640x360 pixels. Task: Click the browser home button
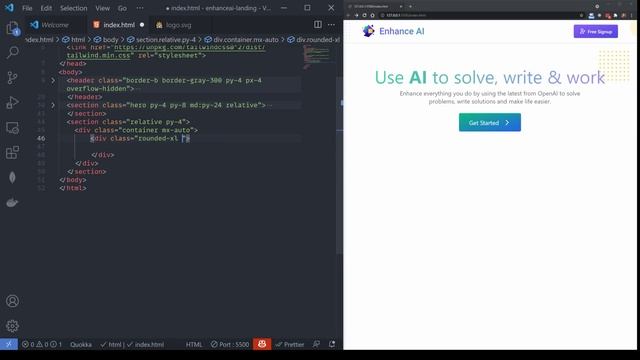[372, 15]
